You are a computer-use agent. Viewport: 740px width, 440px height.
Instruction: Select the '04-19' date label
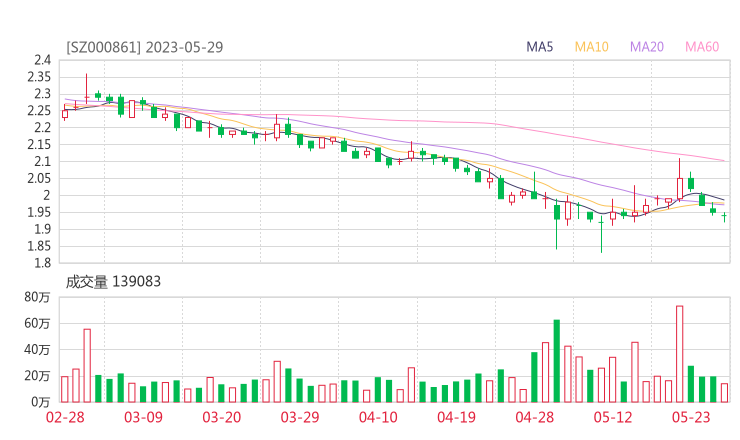click(x=456, y=417)
